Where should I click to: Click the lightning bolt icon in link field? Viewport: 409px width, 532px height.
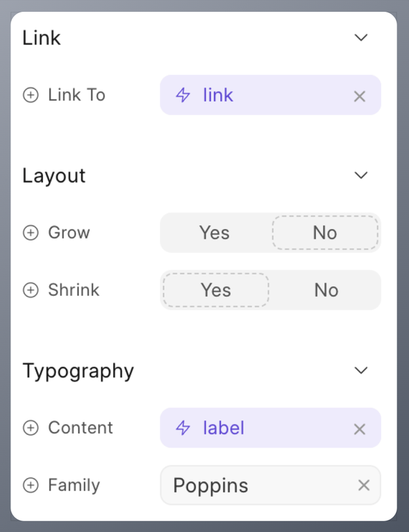pyautogui.click(x=183, y=95)
